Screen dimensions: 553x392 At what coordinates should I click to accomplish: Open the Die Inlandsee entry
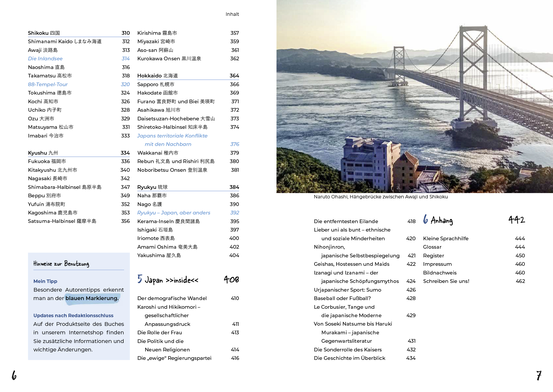pyautogui.click(x=45, y=58)
